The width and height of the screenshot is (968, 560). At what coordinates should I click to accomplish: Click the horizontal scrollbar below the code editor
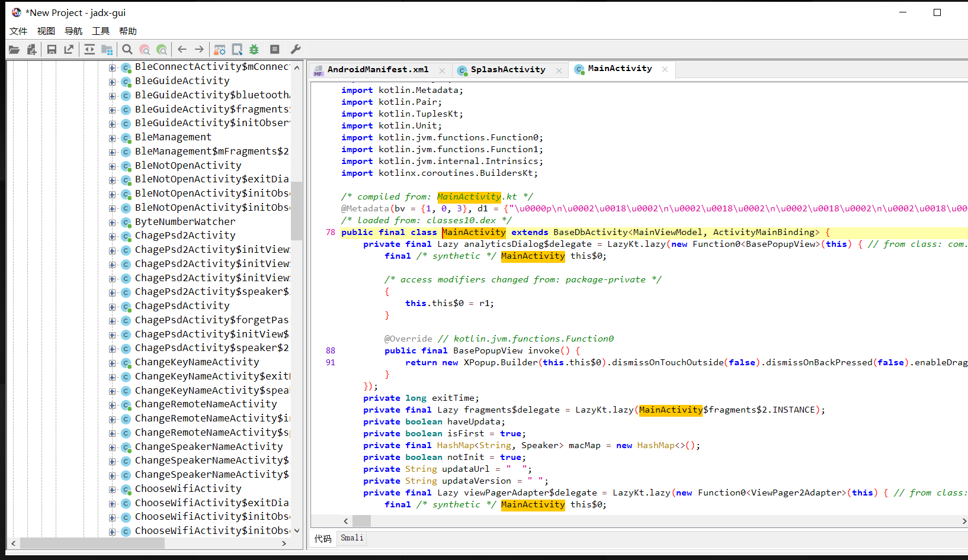[361, 521]
